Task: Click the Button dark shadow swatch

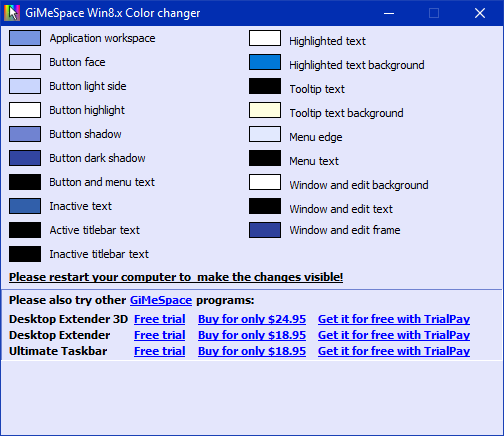Action: (x=25, y=158)
